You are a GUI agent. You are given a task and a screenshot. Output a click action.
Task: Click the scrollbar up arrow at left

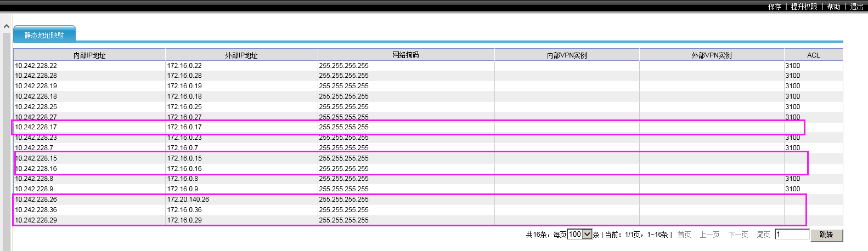click(x=7, y=26)
